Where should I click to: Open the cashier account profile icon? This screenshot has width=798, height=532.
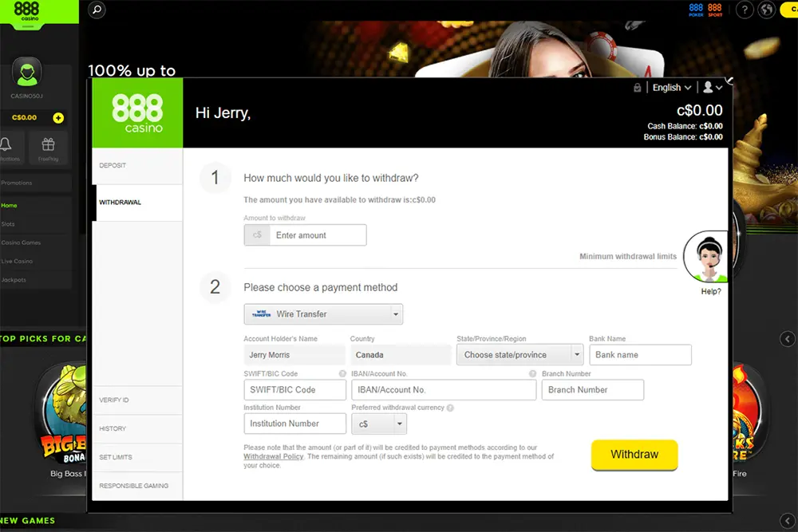tap(713, 88)
